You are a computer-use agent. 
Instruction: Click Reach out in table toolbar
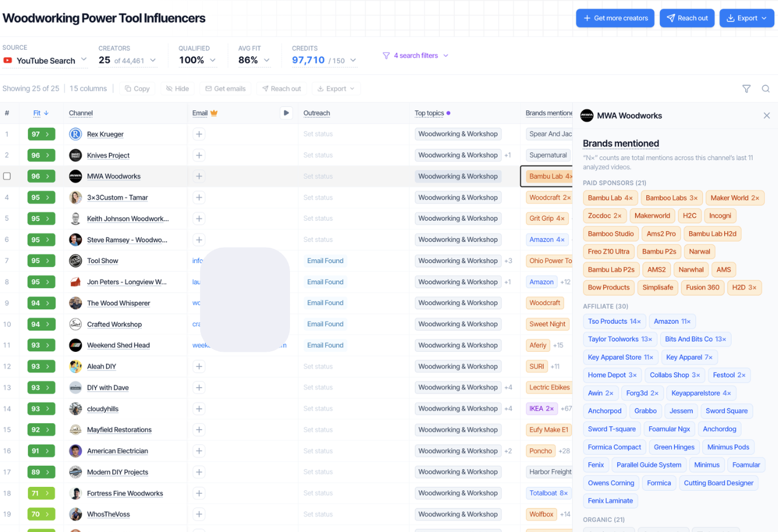pyautogui.click(x=281, y=89)
